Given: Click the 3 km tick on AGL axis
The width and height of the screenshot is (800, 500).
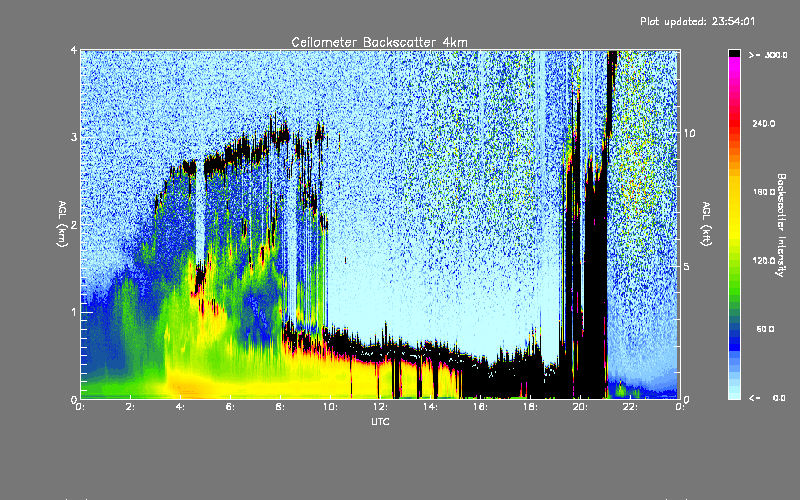Looking at the screenshot, I should pyautogui.click(x=74, y=137).
